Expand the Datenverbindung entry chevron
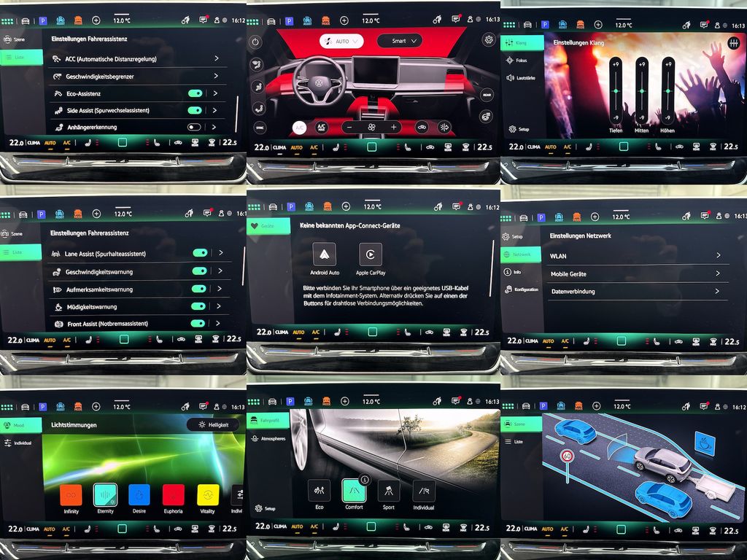Screen dimensions: 747x560 pyautogui.click(x=718, y=291)
